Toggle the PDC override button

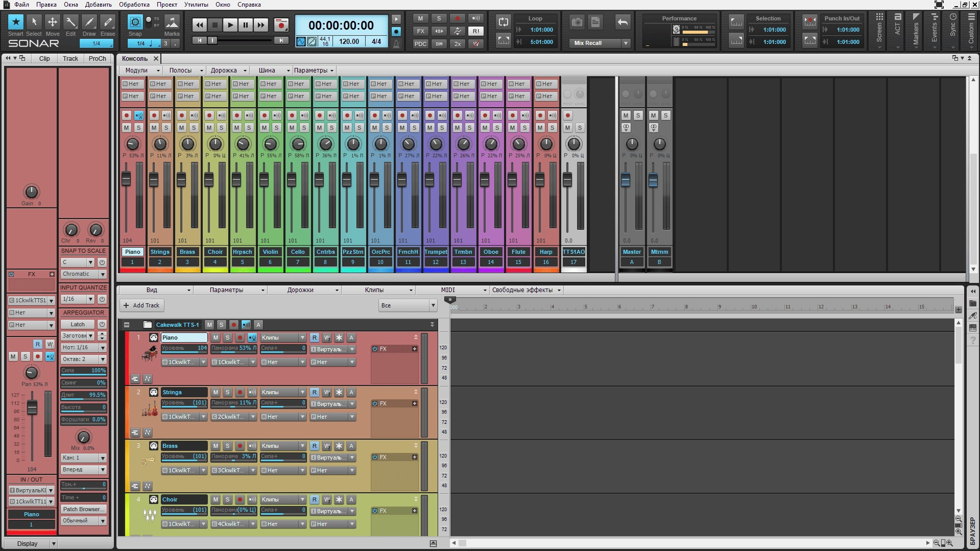(x=420, y=44)
